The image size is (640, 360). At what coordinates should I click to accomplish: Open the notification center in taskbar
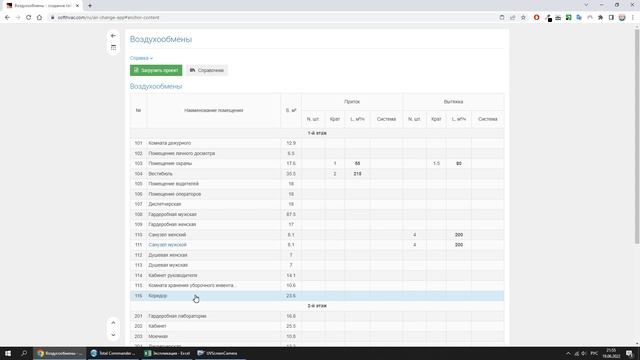coord(629,353)
